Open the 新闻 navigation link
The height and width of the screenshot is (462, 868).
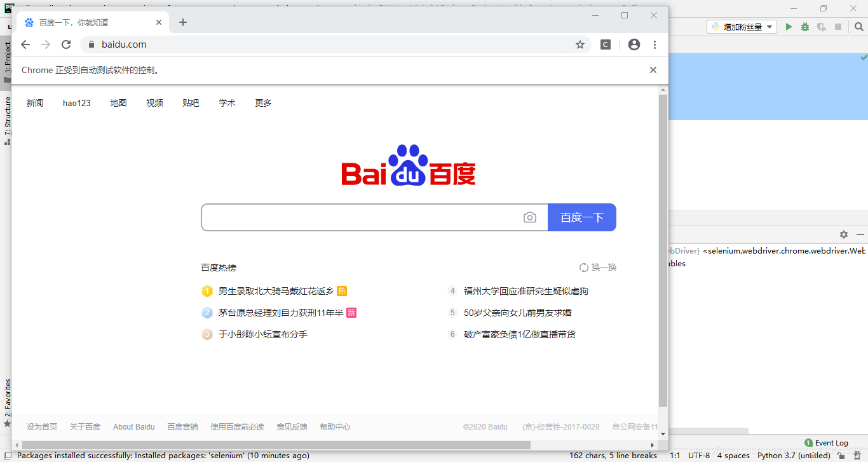click(x=35, y=103)
